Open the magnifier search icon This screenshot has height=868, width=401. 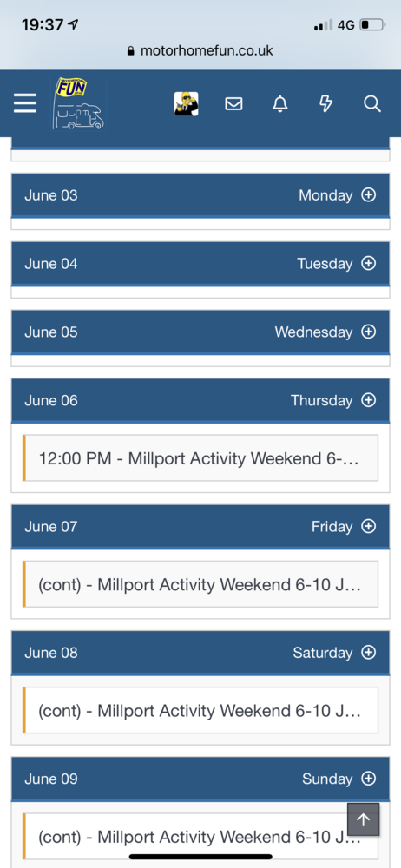coord(372,103)
